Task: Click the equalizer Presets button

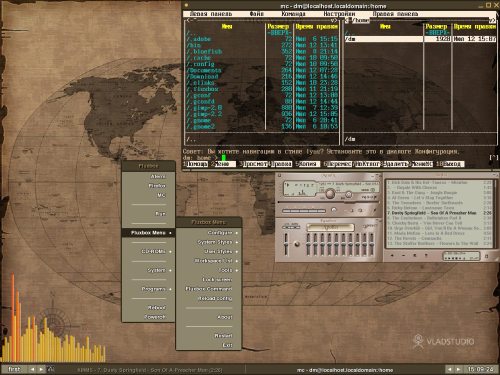Action: pyautogui.click(x=369, y=226)
